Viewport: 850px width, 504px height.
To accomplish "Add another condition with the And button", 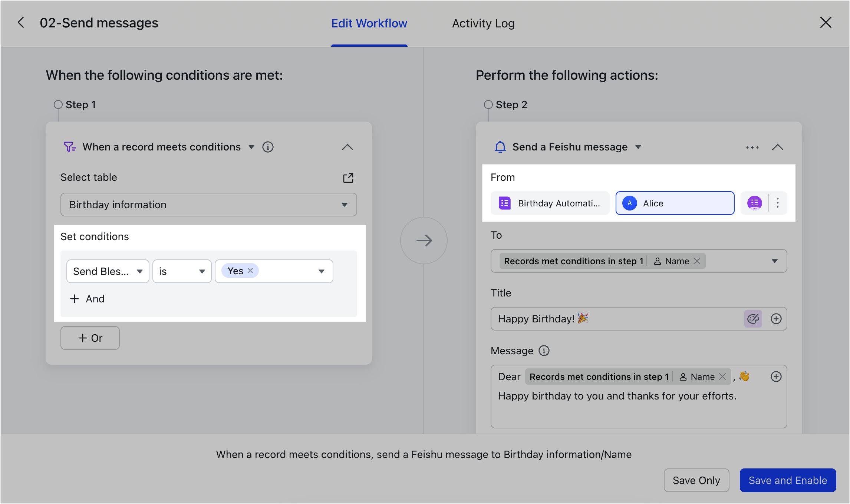I will (x=87, y=299).
